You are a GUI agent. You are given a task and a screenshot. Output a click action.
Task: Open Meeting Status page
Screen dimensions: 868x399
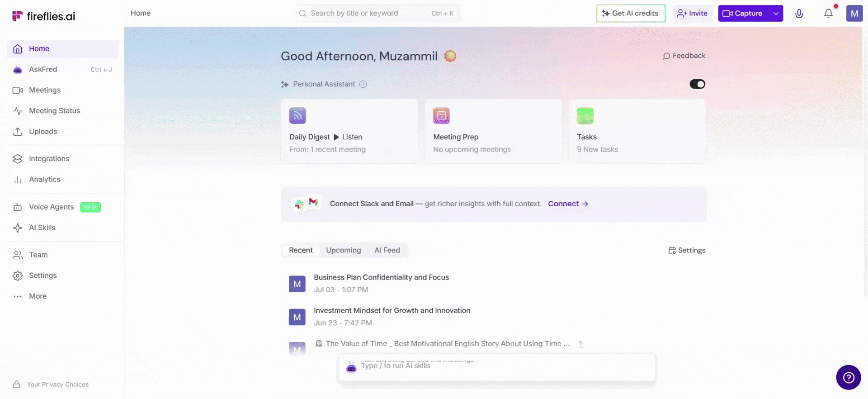point(63,111)
